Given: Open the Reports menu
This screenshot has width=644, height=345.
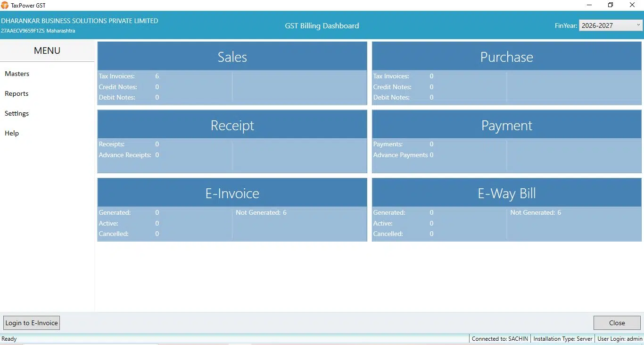Looking at the screenshot, I should (x=17, y=93).
